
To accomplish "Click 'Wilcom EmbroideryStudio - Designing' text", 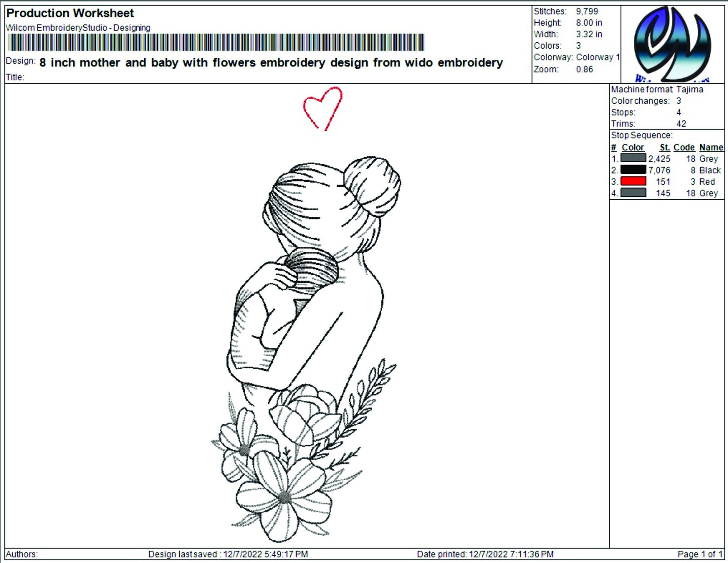I will [78, 28].
